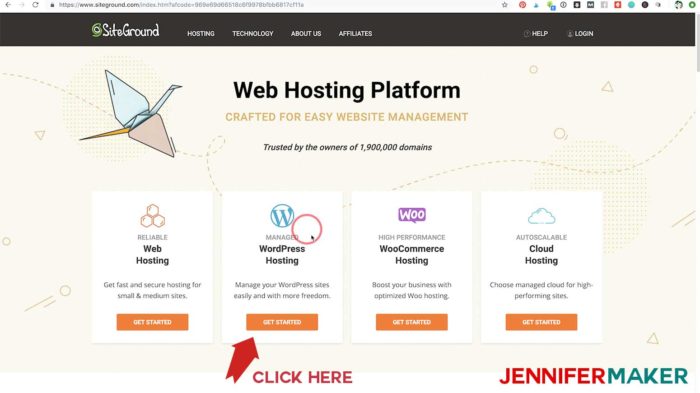Click the WooCommerce Hosting card title
This screenshot has width=700, height=393.
(x=412, y=255)
